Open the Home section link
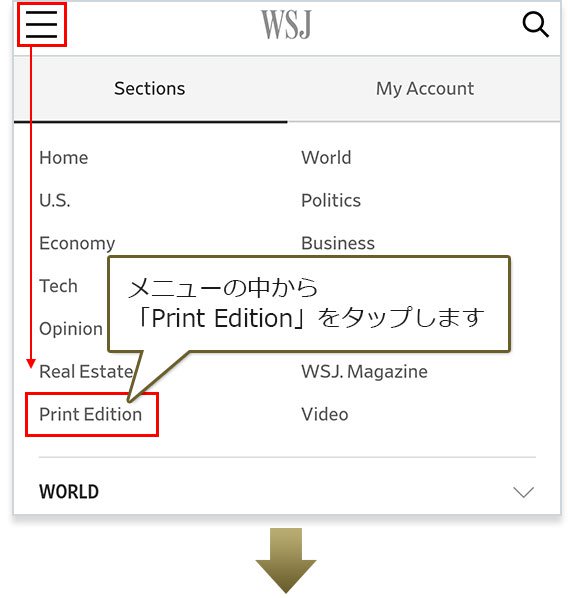Viewport: 570px width, 598px height. pos(64,158)
